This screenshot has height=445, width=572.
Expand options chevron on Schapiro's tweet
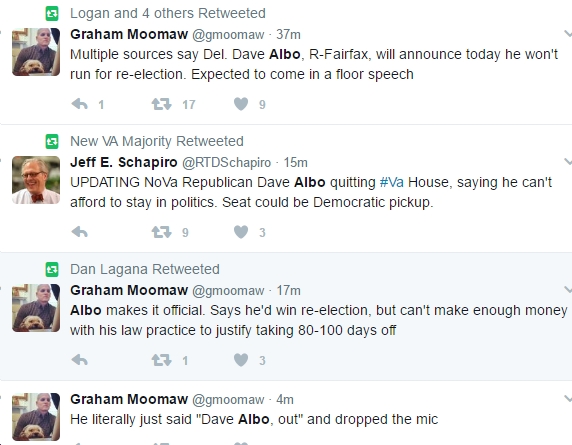point(568,162)
